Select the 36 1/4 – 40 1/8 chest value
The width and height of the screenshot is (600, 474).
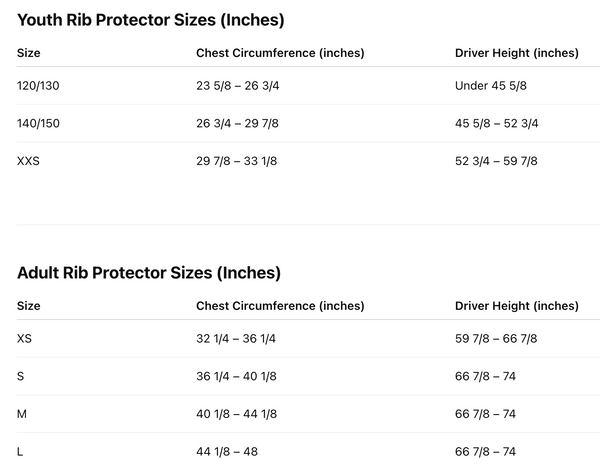click(x=236, y=376)
